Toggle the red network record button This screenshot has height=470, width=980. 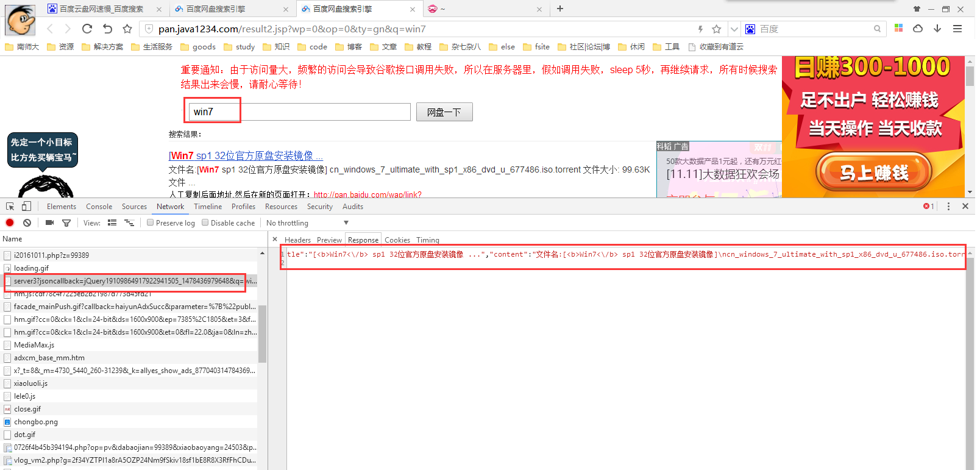[x=10, y=223]
